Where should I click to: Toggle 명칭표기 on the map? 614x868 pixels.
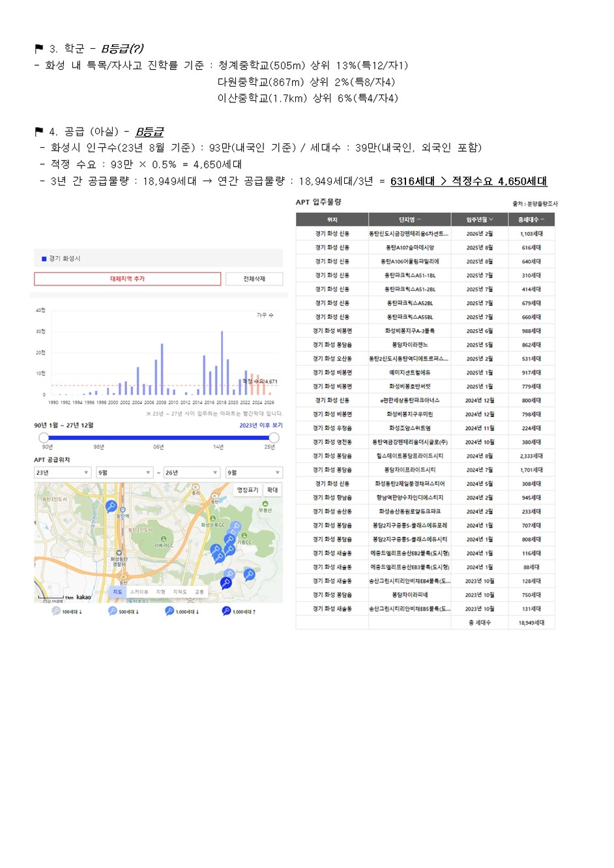pyautogui.click(x=248, y=490)
